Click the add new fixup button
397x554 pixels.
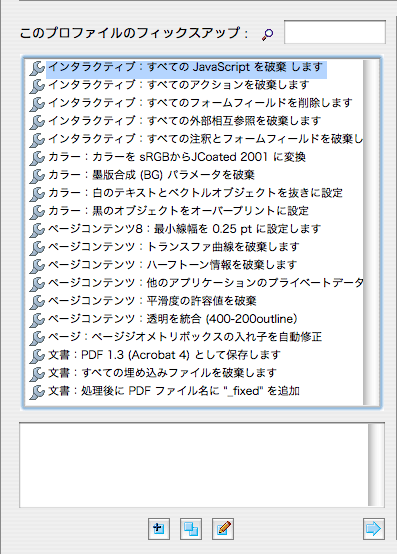(159, 529)
